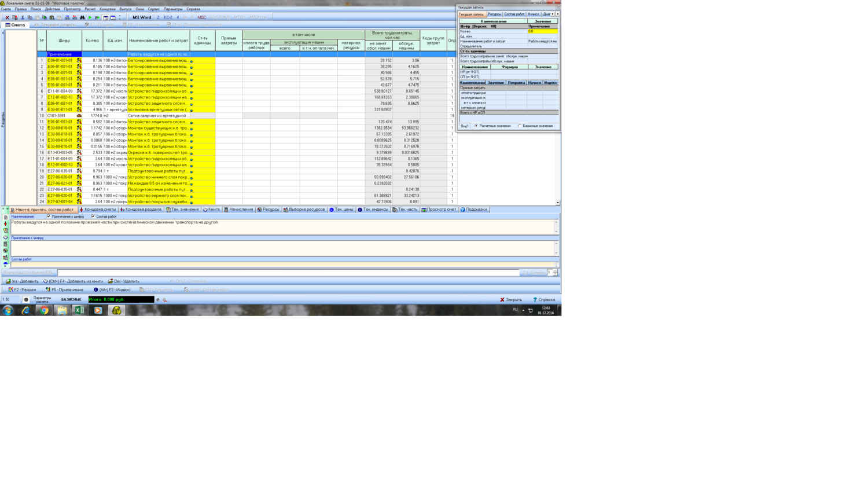Click left arrow of tabs in 'Текущая запись' panel
868x495 pixels.
pos(553,14)
